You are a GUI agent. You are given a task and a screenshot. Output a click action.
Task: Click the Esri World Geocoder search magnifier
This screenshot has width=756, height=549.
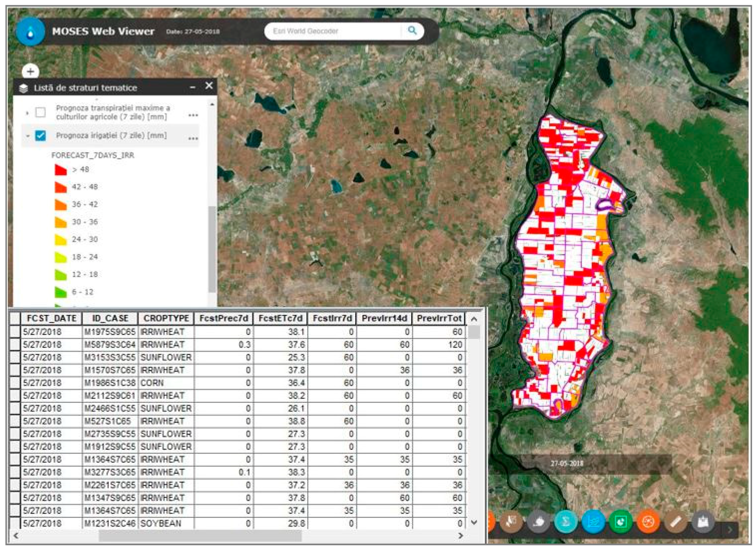[412, 31]
